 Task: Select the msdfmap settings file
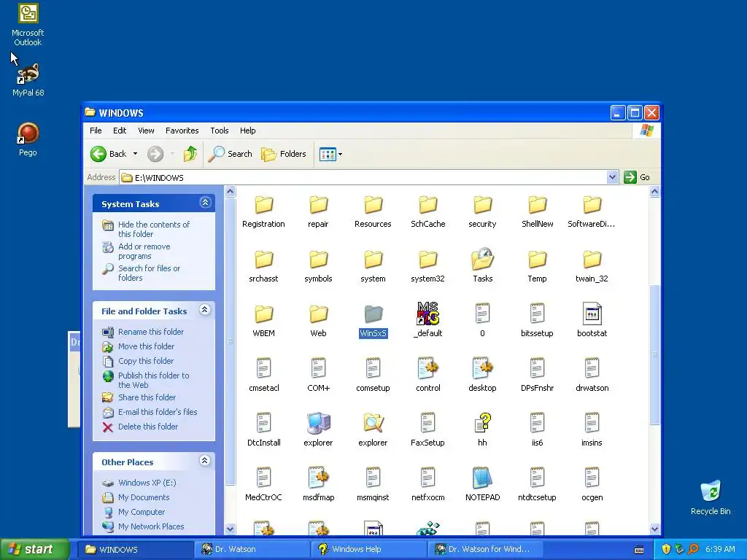(318, 484)
